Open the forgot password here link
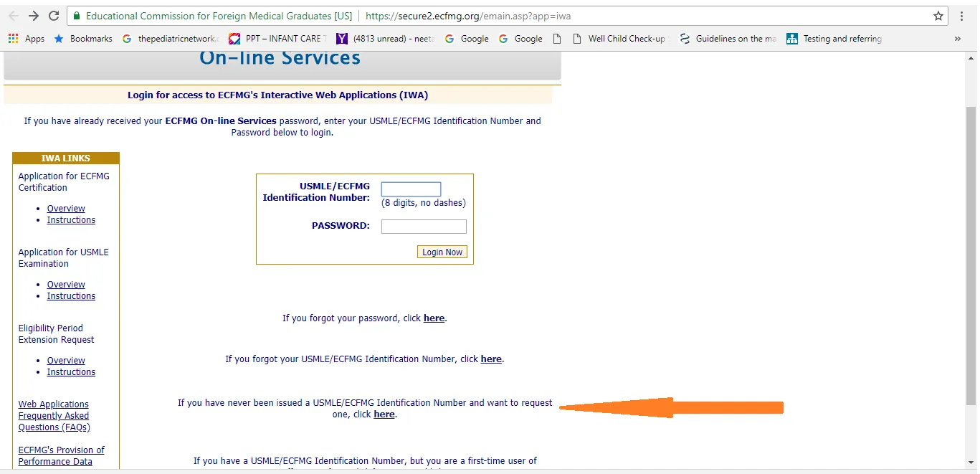Viewport: 980px width, 474px height. (434, 318)
